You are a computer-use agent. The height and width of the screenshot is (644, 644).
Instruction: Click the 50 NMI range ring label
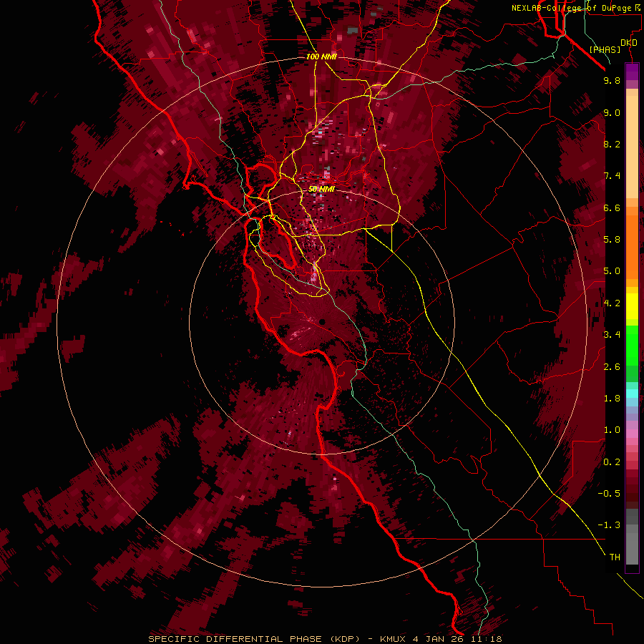click(x=321, y=190)
